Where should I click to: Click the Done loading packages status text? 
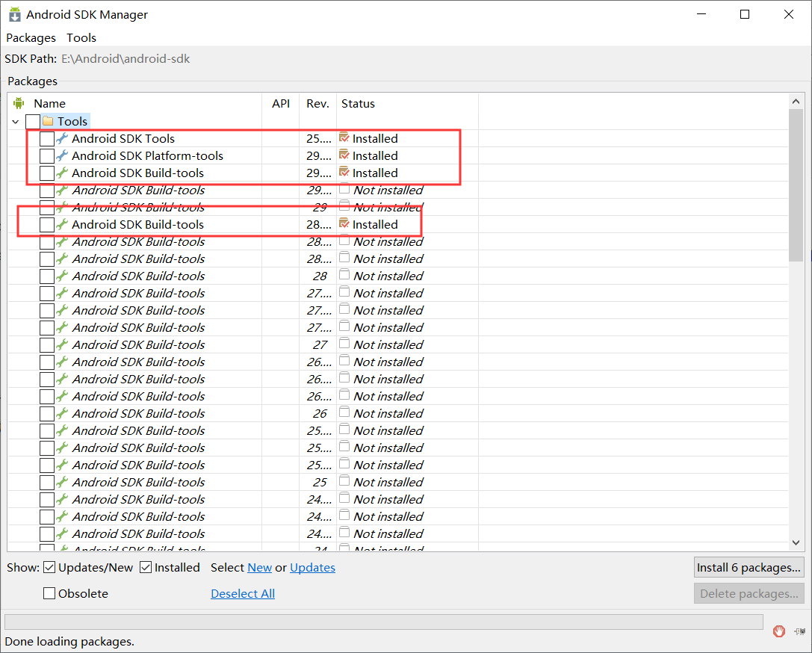pos(69,642)
